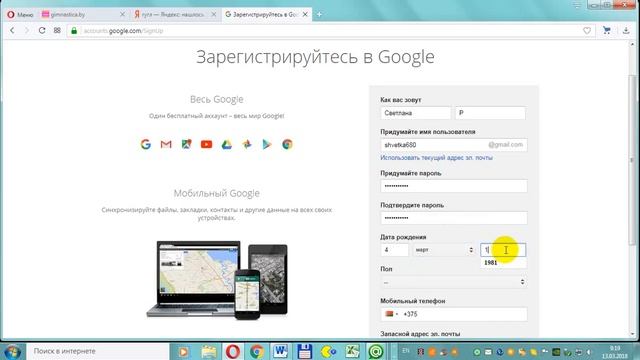Reload the current page
Image resolution: width=640 pixels, height=360 pixels.
pos(42,31)
